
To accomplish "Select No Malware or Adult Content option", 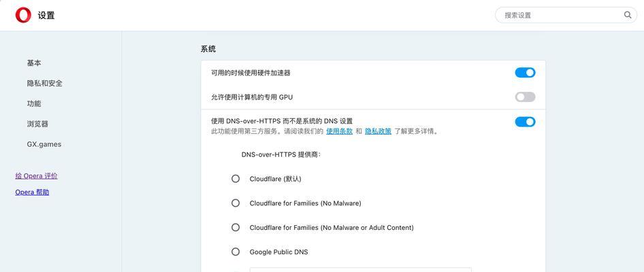I will tap(236, 227).
